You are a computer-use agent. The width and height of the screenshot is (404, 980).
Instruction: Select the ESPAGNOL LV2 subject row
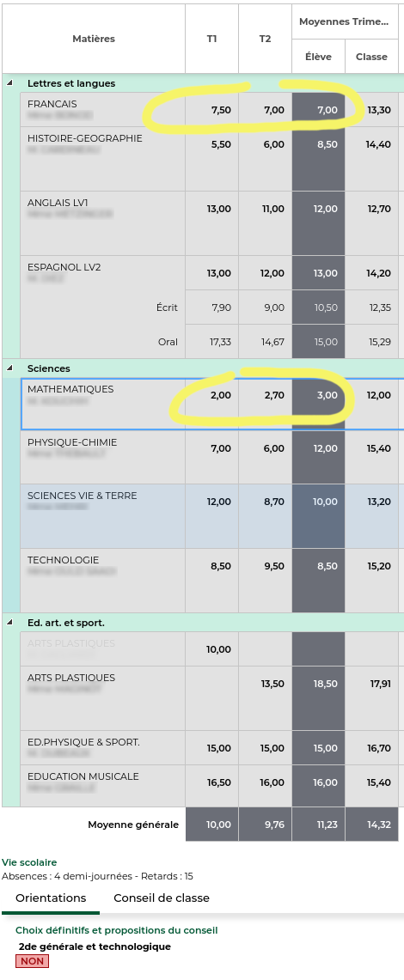[x=212, y=273]
